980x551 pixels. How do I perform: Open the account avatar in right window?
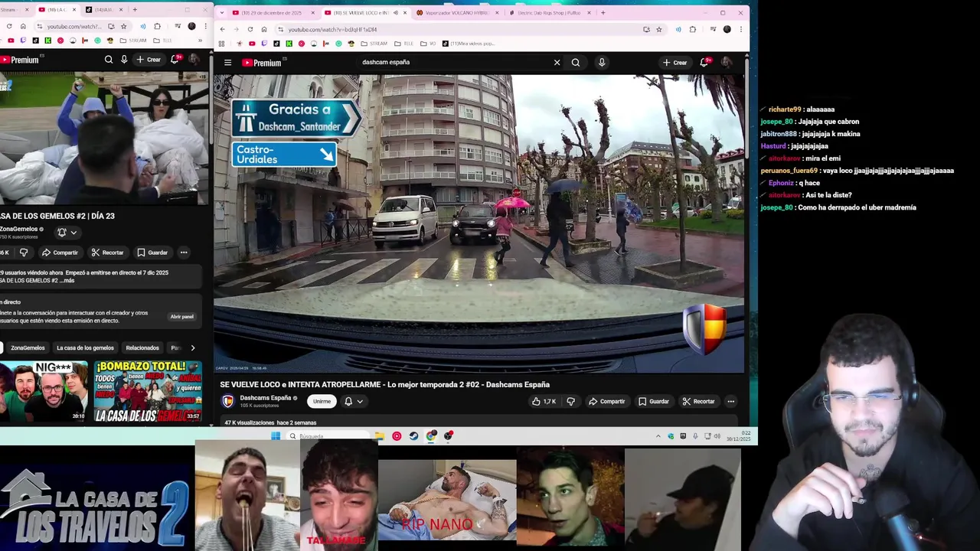[x=727, y=63]
